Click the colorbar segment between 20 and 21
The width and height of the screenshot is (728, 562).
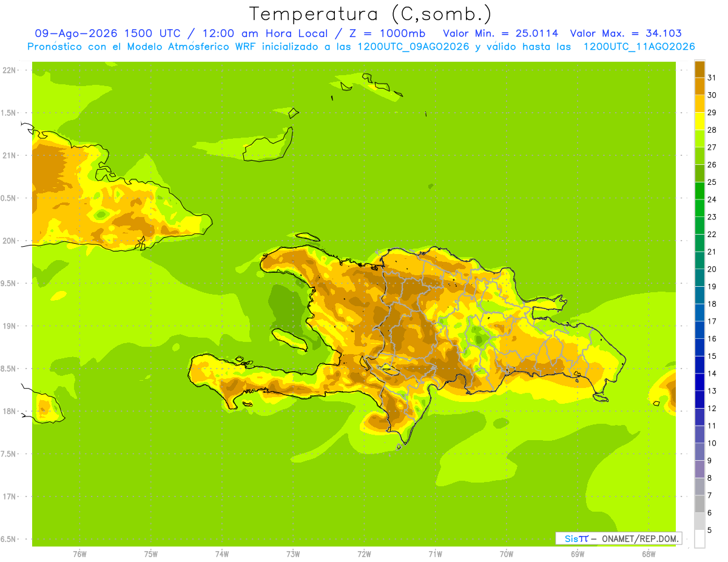click(x=699, y=261)
